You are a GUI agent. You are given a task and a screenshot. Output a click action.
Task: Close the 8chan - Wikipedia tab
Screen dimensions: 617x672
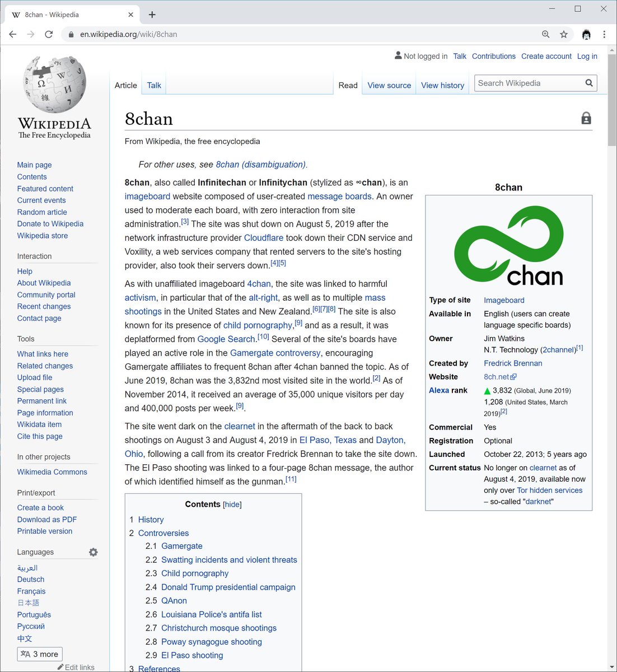coord(131,15)
